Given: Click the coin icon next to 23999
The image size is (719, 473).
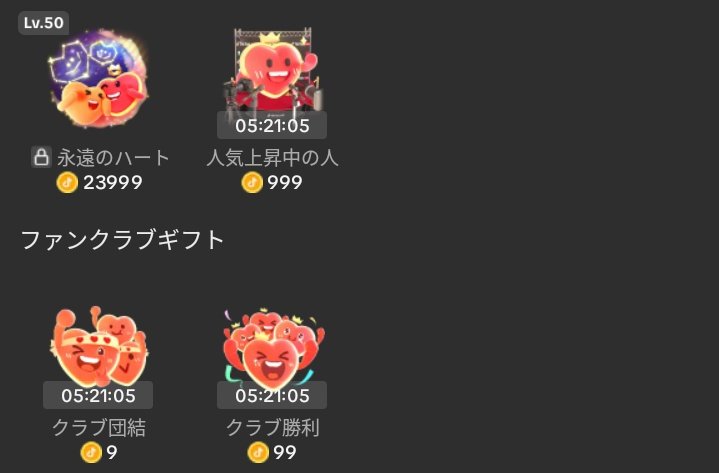Looking at the screenshot, I should [67, 182].
